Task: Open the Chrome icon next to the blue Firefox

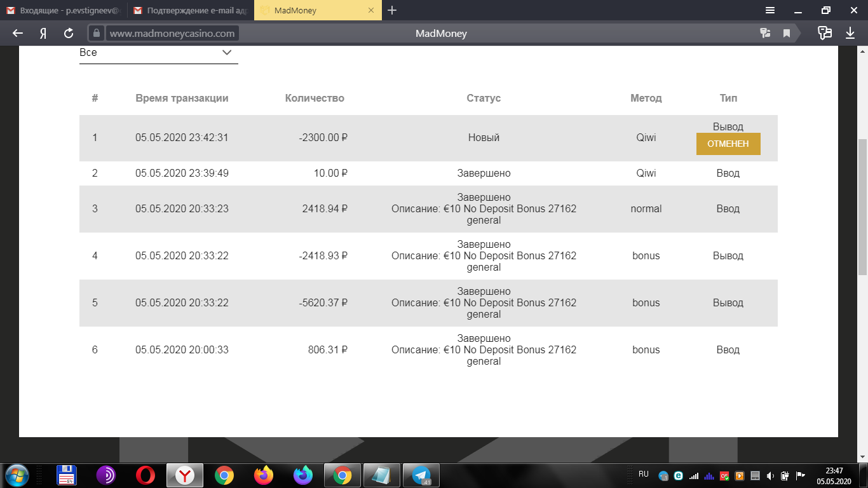Action: click(x=342, y=475)
